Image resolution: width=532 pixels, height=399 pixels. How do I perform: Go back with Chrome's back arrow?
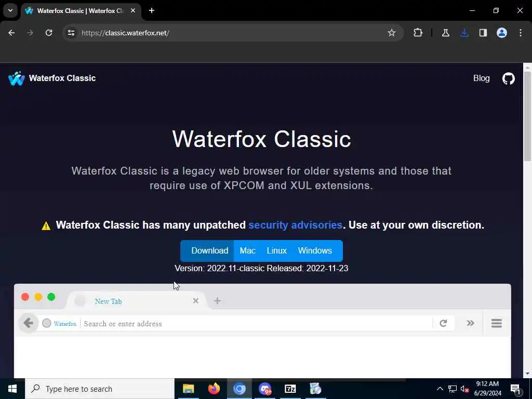pos(11,33)
